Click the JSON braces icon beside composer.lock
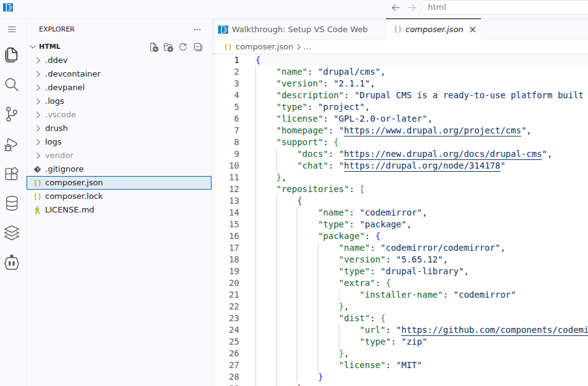The height and width of the screenshot is (386, 588). 38,196
